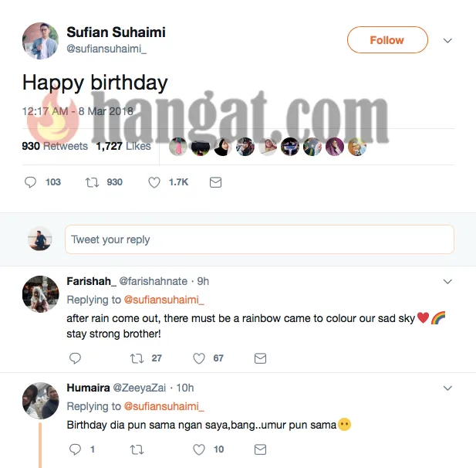Like Farishah_'s reply tweet
The width and height of the screenshot is (476, 468).
click(199, 358)
